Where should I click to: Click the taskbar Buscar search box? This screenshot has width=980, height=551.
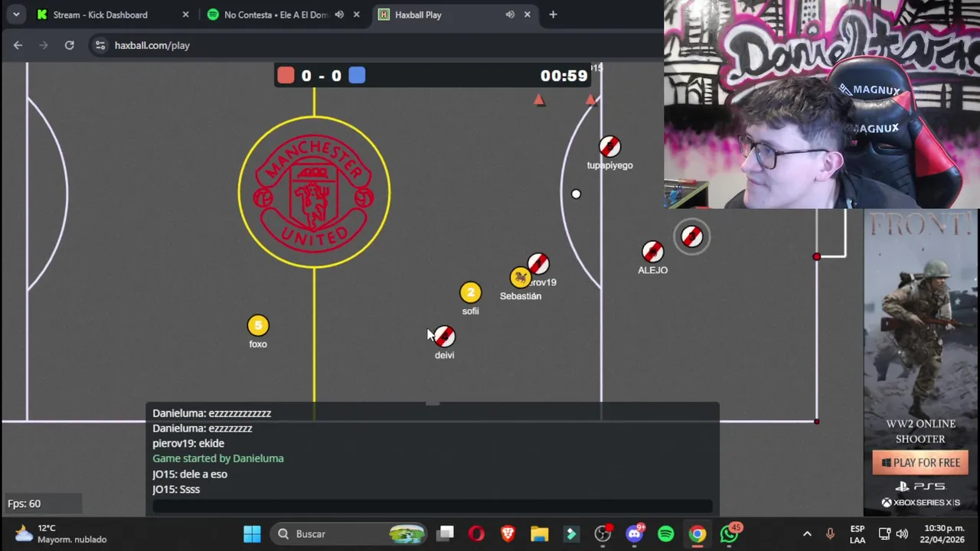click(348, 533)
